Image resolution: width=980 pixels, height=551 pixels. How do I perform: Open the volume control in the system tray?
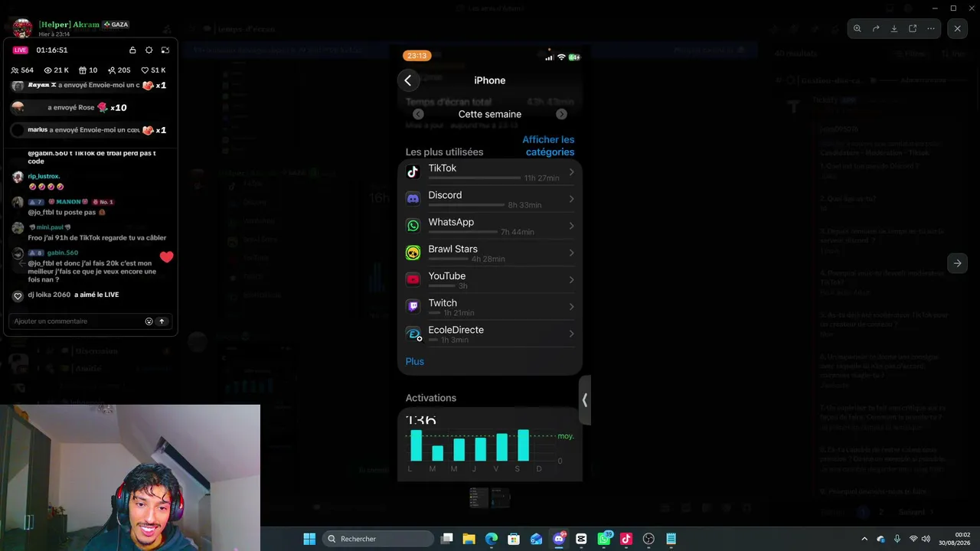[926, 539]
